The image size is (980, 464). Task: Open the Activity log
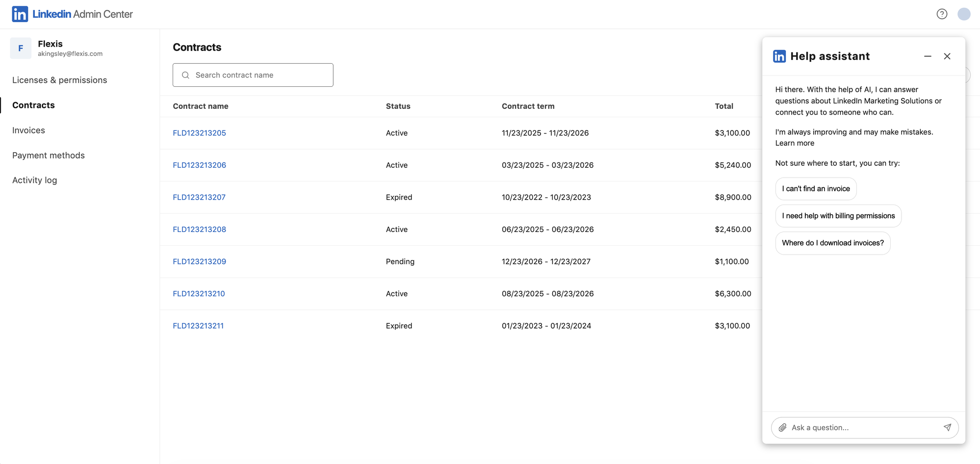click(35, 180)
